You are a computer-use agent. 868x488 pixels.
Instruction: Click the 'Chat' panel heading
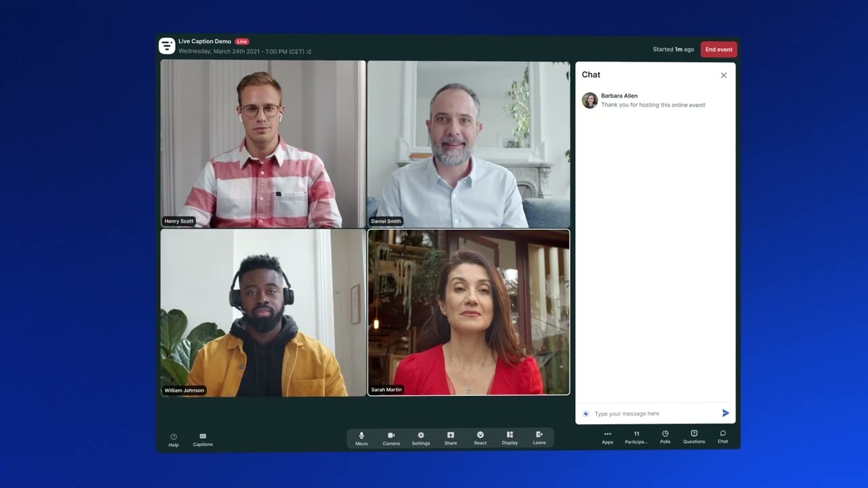coord(591,75)
